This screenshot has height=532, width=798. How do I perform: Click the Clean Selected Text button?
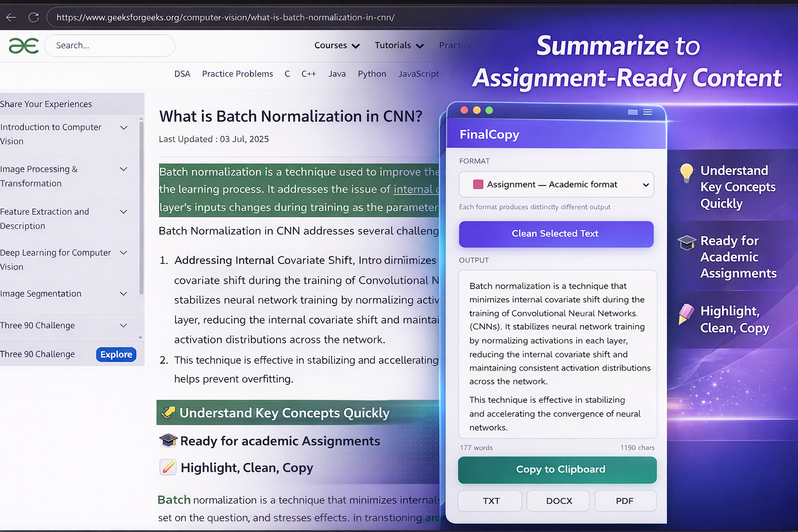556,234
